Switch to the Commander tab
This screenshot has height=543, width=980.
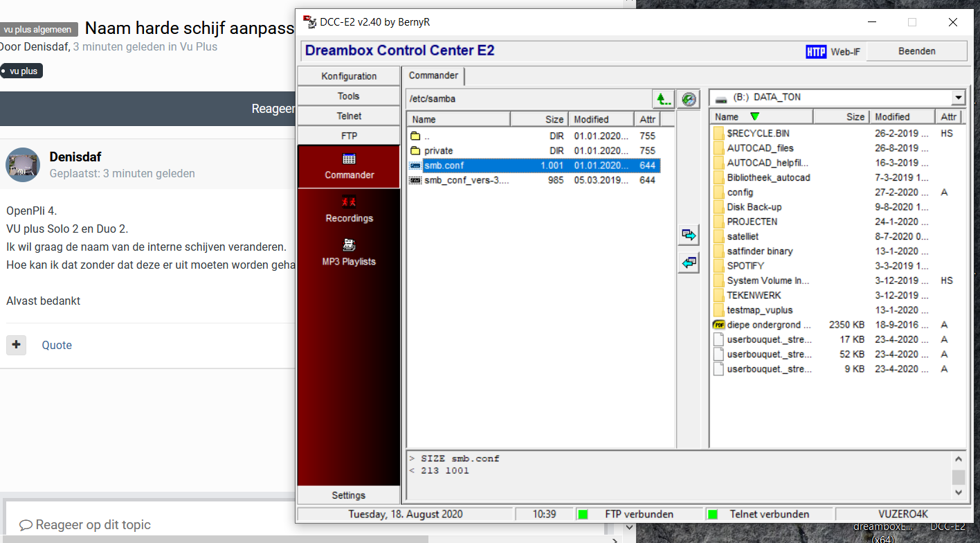pos(433,76)
